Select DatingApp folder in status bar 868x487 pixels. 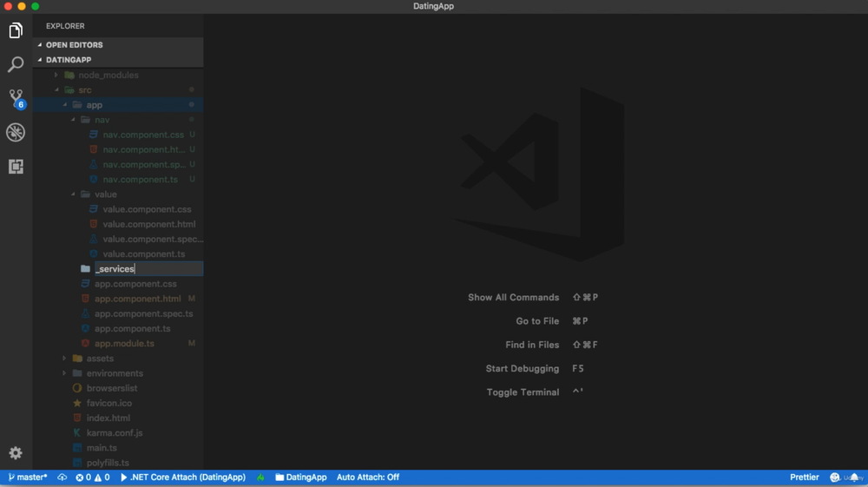(x=300, y=477)
